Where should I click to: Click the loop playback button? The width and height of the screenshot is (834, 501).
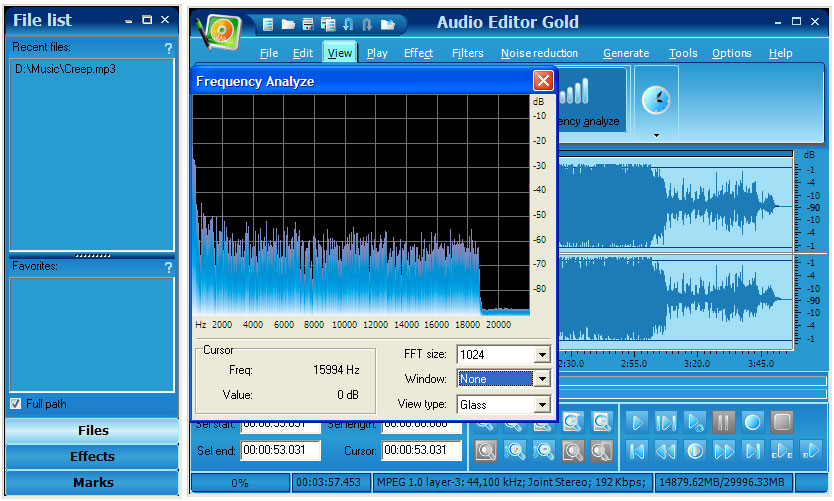pos(695,423)
